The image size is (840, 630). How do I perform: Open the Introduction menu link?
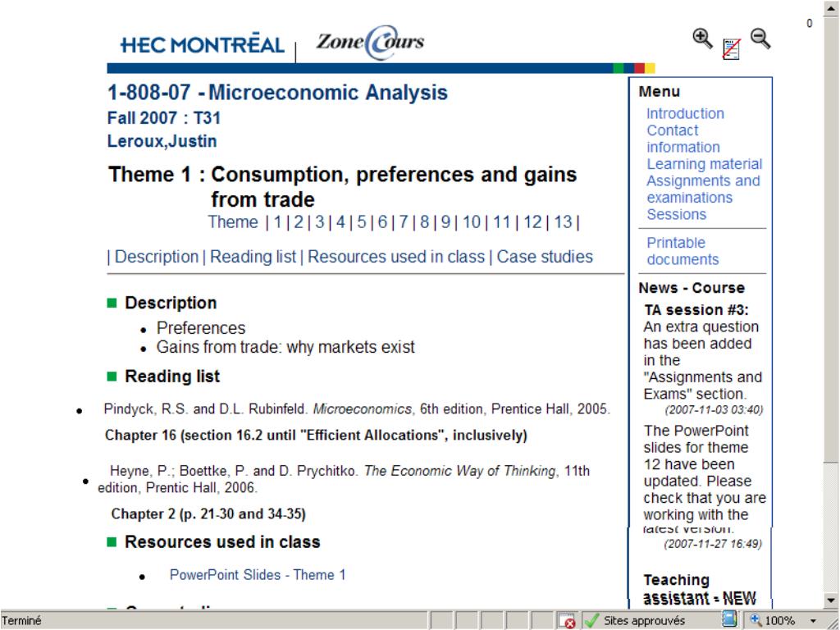click(685, 113)
